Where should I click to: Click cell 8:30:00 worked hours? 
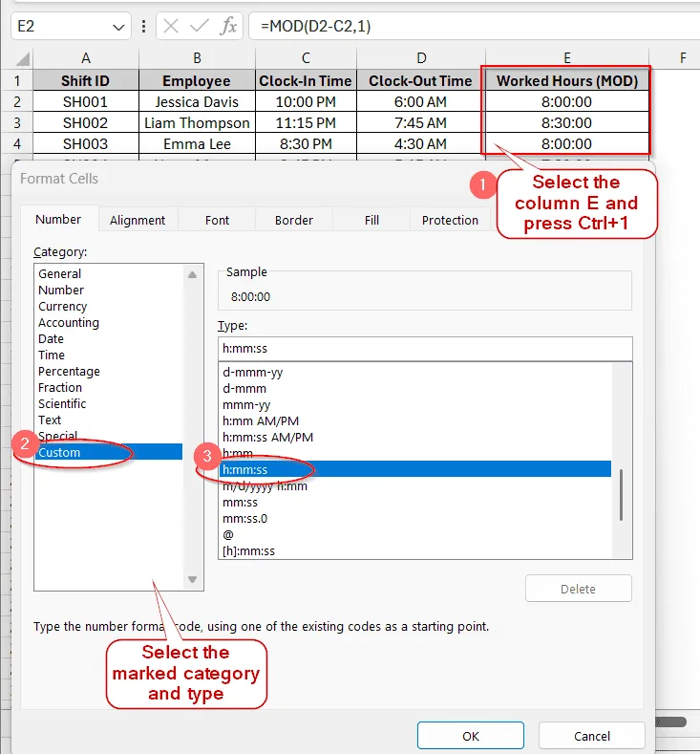567,122
